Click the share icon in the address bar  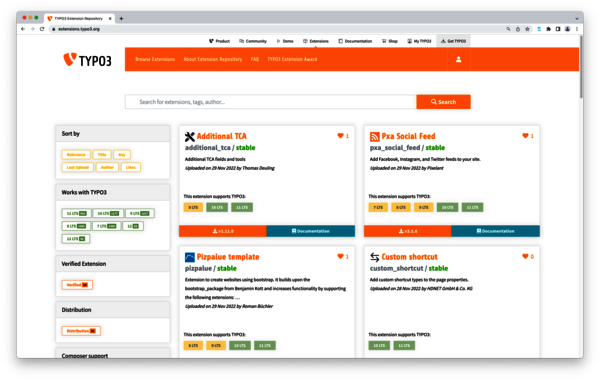[x=518, y=29]
